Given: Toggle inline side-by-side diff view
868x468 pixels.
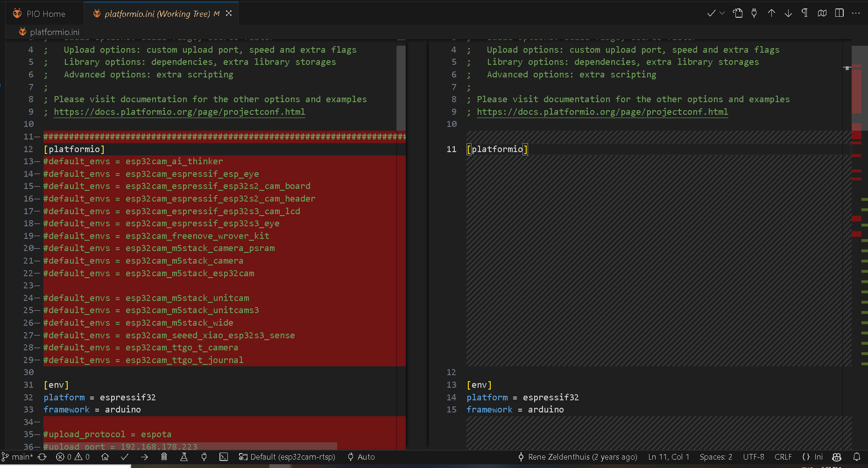Looking at the screenshot, I should (840, 13).
